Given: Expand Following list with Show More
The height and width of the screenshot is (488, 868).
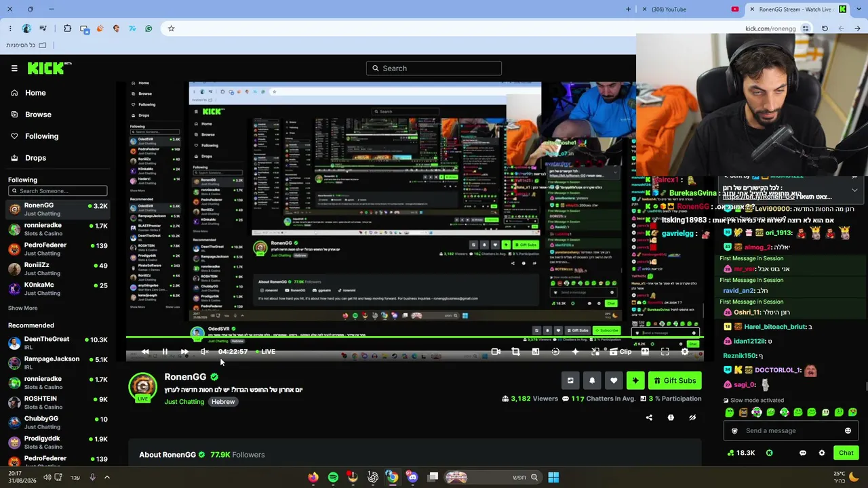Looking at the screenshot, I should pos(22,308).
